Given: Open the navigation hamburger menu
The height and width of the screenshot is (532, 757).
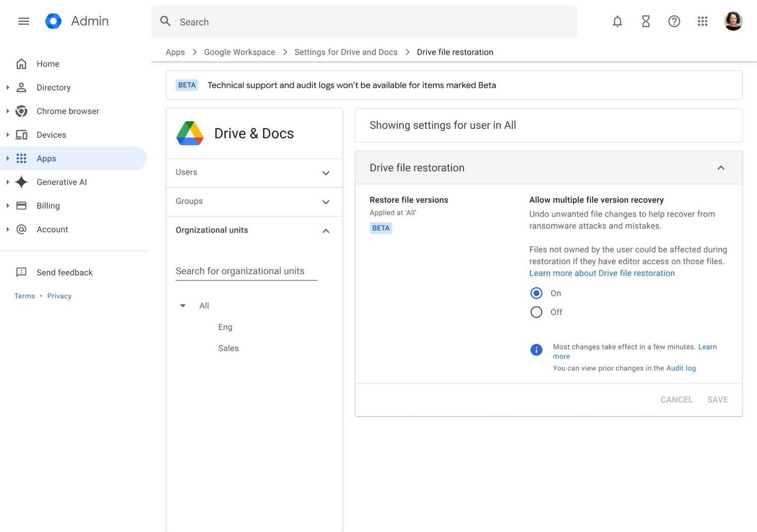Looking at the screenshot, I should coord(24,21).
